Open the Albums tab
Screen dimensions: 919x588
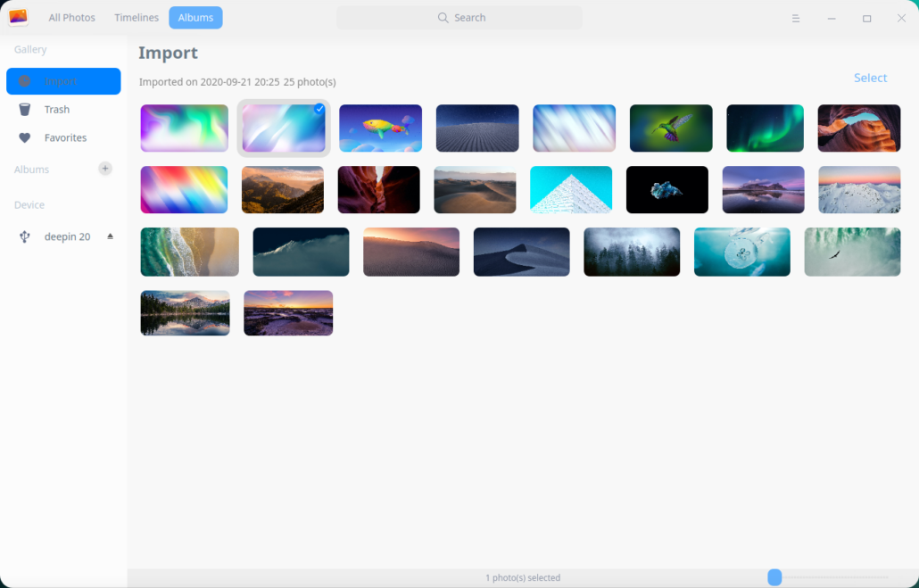[x=195, y=18]
